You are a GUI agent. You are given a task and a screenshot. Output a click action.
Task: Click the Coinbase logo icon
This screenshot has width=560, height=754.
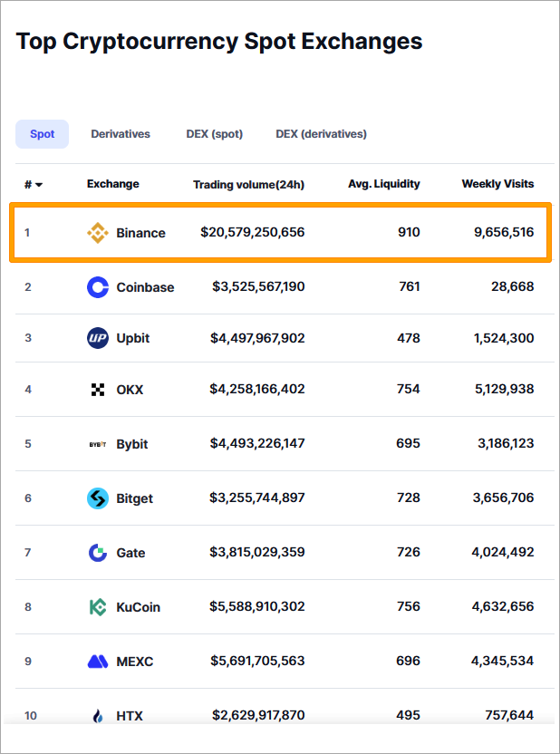click(x=98, y=287)
